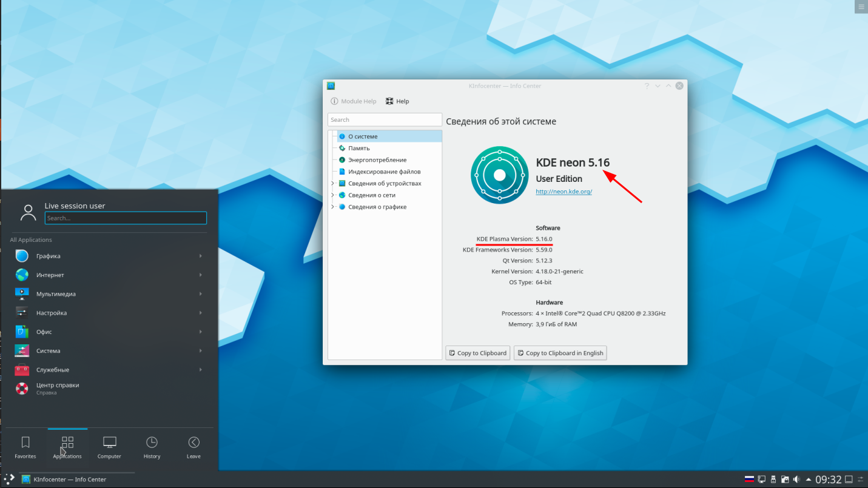Image resolution: width=868 pixels, height=488 pixels.
Task: Click the speaker volume icon in the tray
Action: pos(796,479)
